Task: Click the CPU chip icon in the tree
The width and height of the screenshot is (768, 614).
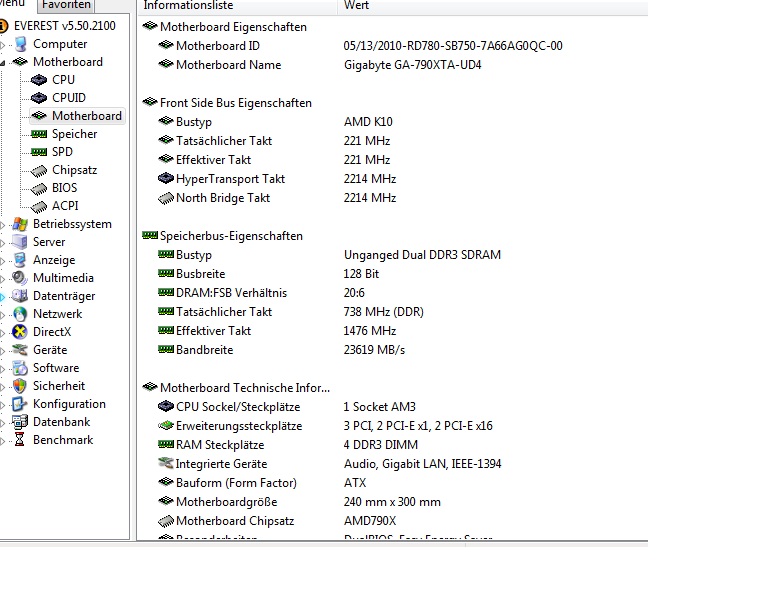Action: tap(39, 80)
